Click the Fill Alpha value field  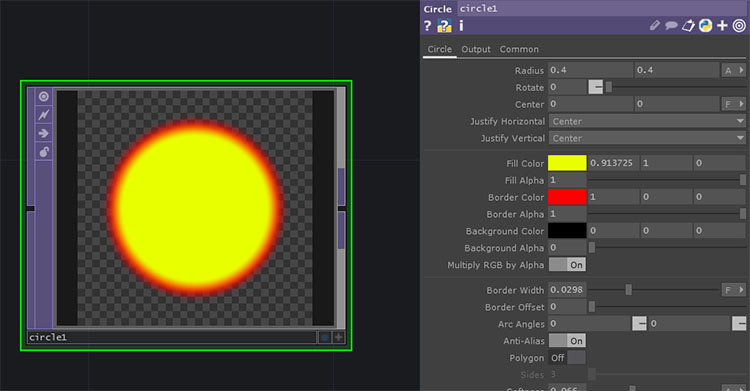(567, 180)
